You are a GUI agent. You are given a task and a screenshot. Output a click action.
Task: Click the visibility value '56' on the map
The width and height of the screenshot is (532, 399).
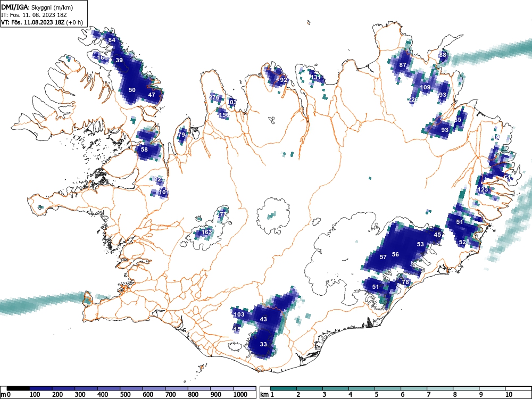[x=395, y=254]
